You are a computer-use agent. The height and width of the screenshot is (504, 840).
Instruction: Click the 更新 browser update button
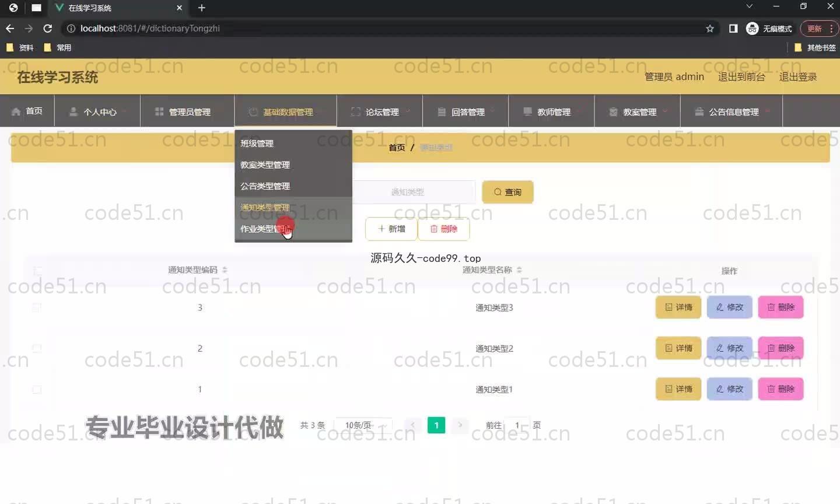[819, 28]
